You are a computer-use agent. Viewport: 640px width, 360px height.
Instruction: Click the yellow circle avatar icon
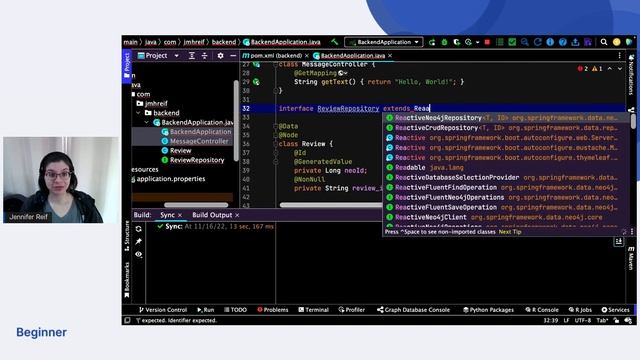(x=616, y=42)
